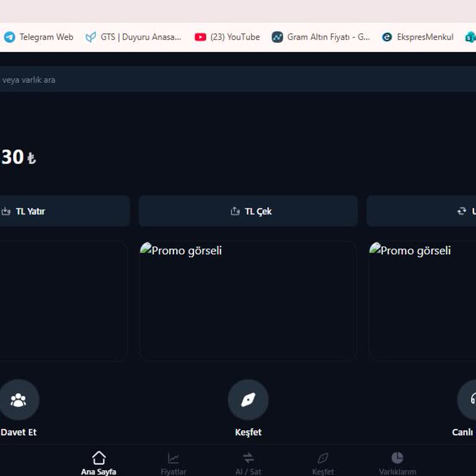Click the swap arrows button beside TL Çek
476x476 pixels.
421,211
